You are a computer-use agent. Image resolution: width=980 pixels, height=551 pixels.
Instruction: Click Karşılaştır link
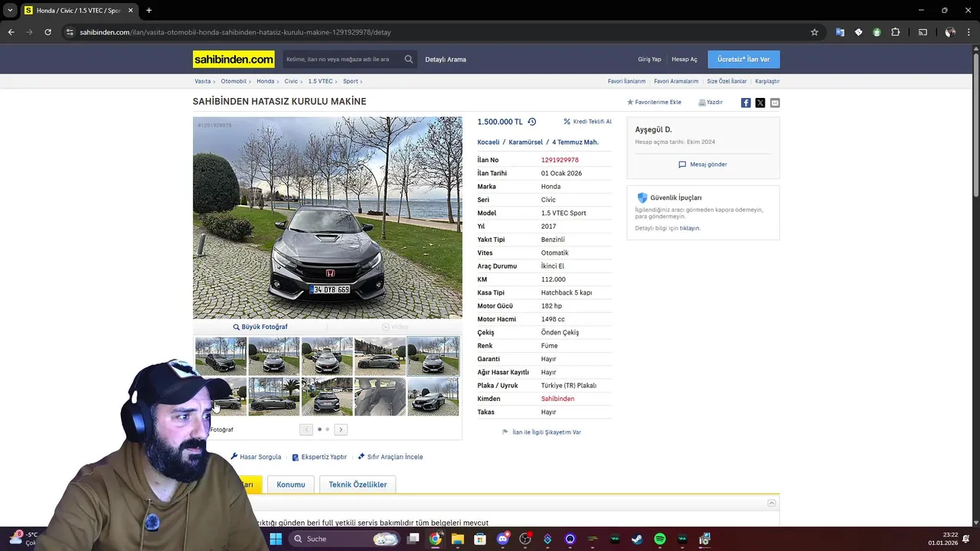tap(767, 81)
